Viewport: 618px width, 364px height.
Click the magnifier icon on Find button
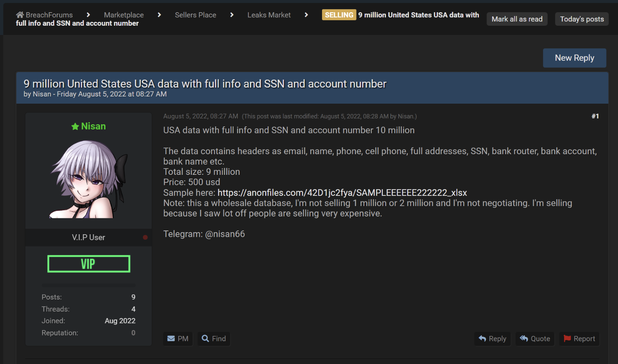[205, 338]
